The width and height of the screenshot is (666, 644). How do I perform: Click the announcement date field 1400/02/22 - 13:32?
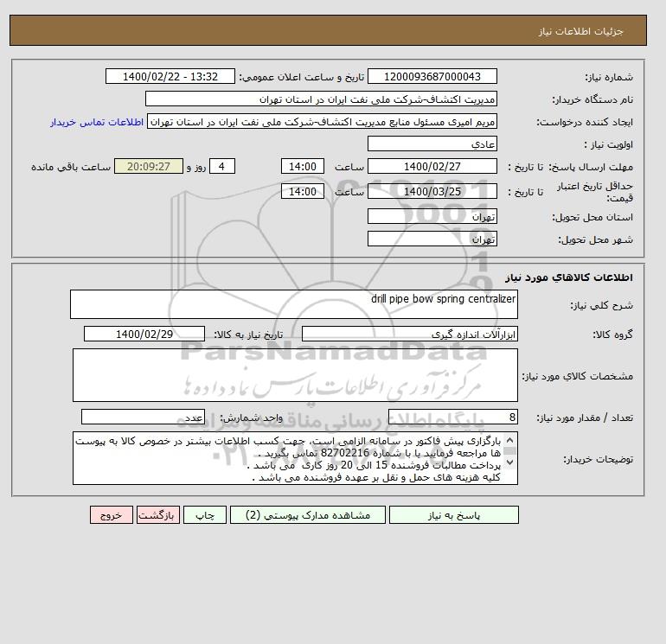pyautogui.click(x=170, y=76)
